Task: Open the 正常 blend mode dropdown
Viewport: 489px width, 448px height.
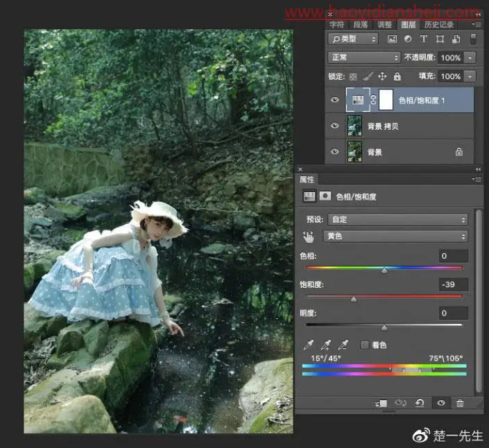Action: coord(364,58)
